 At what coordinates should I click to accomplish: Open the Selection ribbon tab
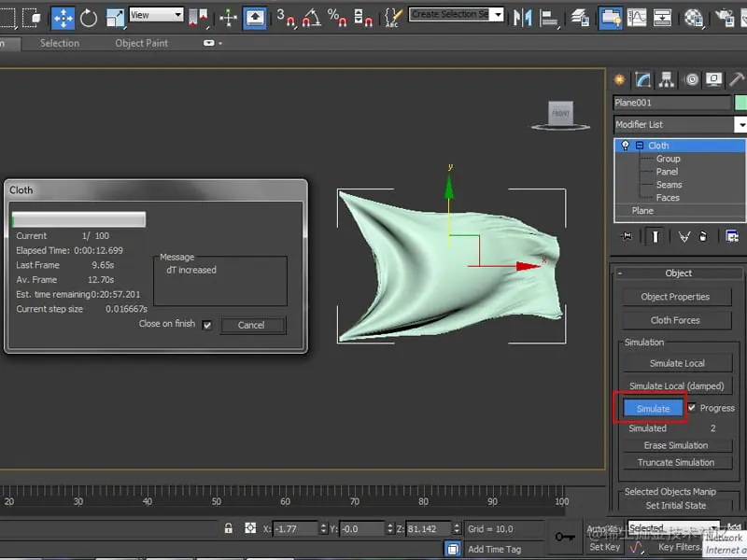tap(60, 43)
